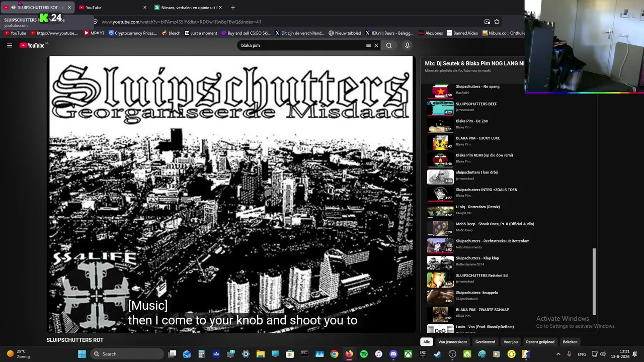Play BLAKA PIM - ZWARTE SCHAAP
This screenshot has height=362, width=644.
pyautogui.click(x=508, y=313)
